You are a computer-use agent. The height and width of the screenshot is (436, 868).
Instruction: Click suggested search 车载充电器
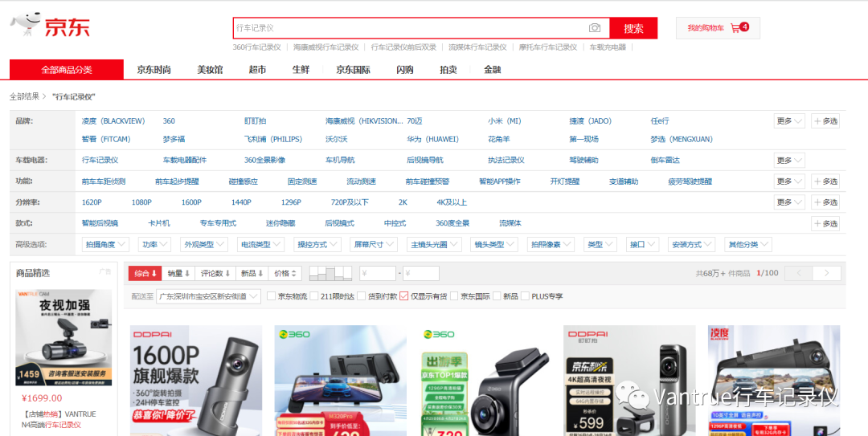pos(608,47)
